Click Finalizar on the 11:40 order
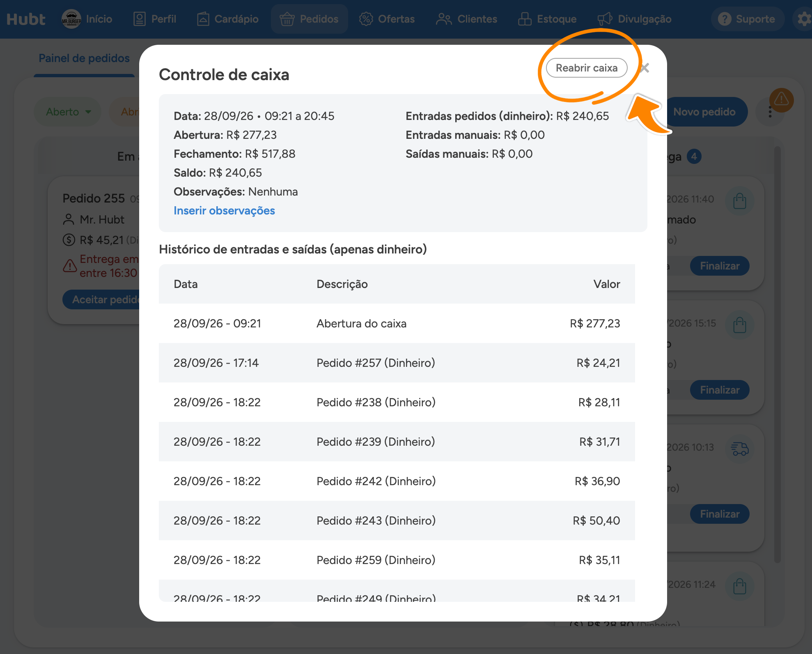The image size is (812, 654). click(720, 266)
